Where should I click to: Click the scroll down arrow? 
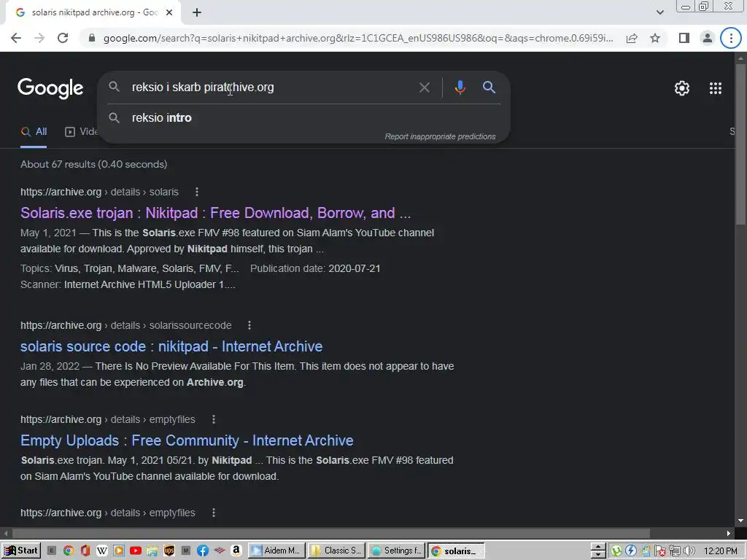[740, 521]
